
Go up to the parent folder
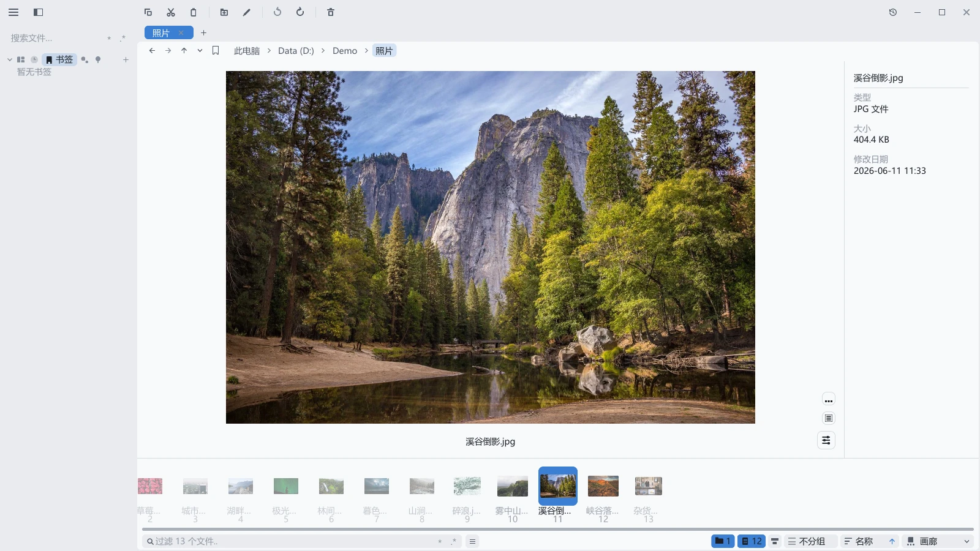coord(184,51)
